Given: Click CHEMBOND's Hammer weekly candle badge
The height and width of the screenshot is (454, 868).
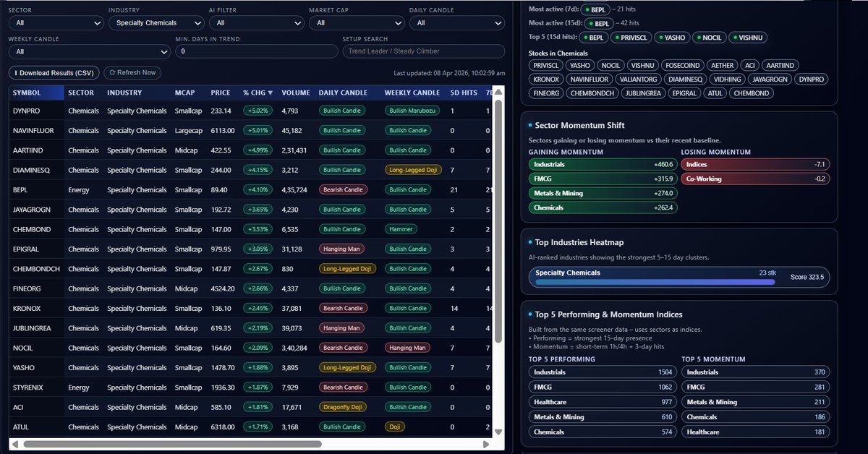Looking at the screenshot, I should point(401,229).
